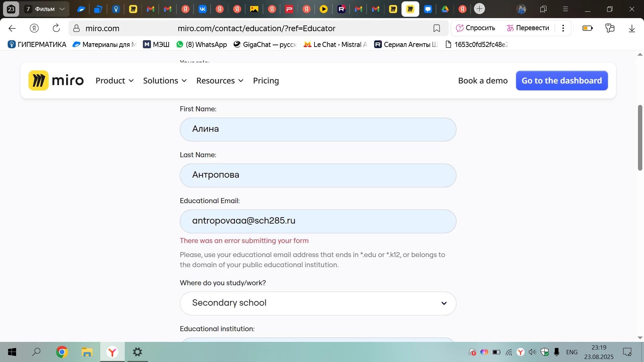
Task: Switch to the blue chat bubble tab
Action: (x=428, y=9)
